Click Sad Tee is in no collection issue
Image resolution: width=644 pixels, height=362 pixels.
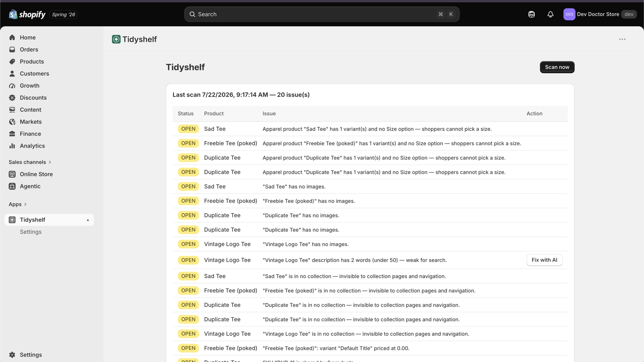pos(354,276)
